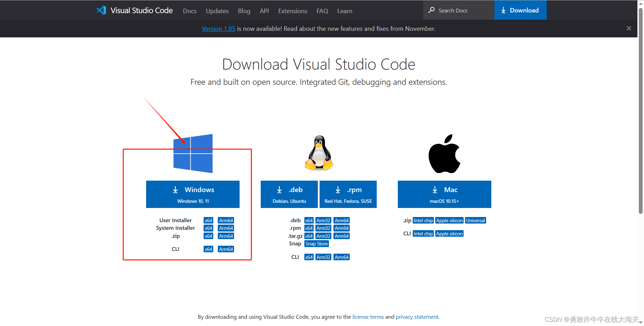The height and width of the screenshot is (326, 644).
Task: Select Arm64 for Linux .deb row
Action: tap(342, 220)
